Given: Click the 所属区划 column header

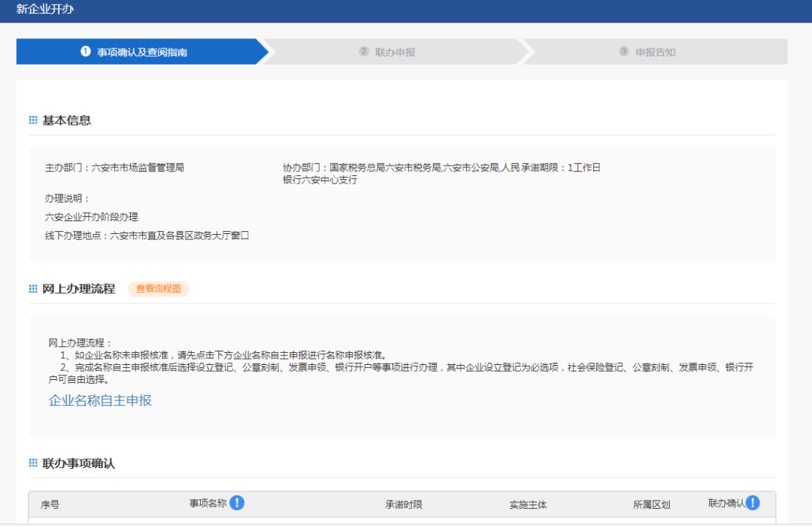Looking at the screenshot, I should (651, 504).
